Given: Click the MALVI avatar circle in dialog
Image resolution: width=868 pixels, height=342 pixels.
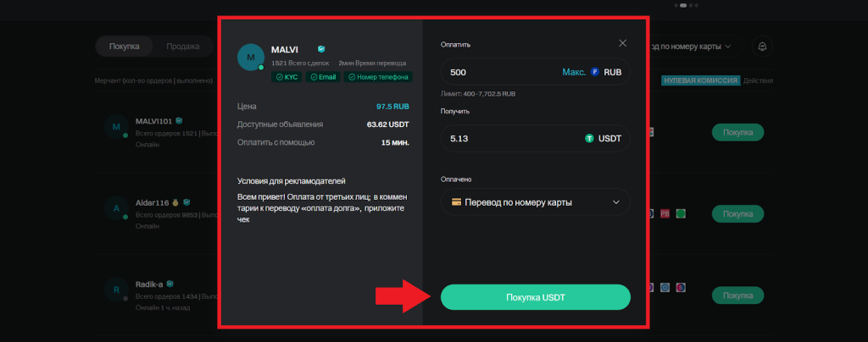Looking at the screenshot, I should 251,57.
